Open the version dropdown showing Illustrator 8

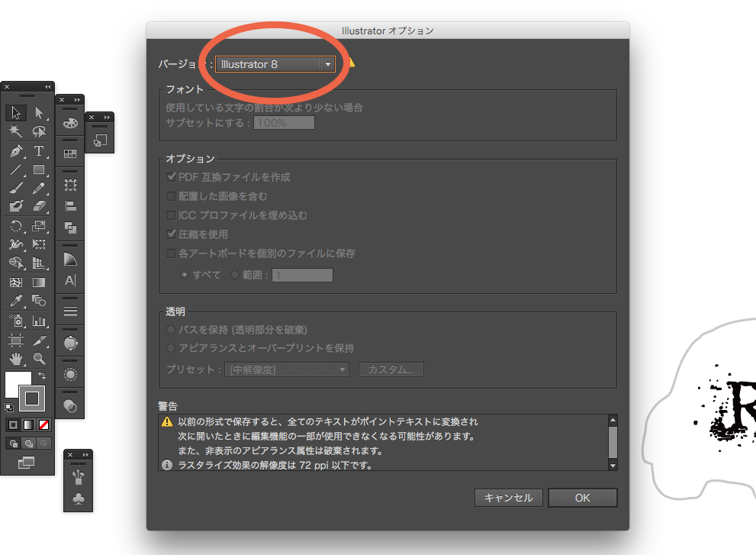275,64
